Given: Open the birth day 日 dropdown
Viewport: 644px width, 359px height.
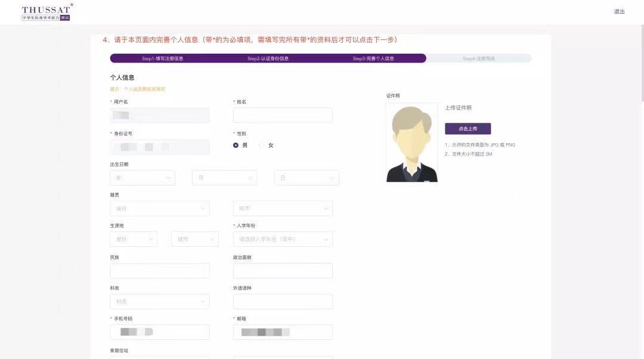Looking at the screenshot, I should [x=307, y=178].
